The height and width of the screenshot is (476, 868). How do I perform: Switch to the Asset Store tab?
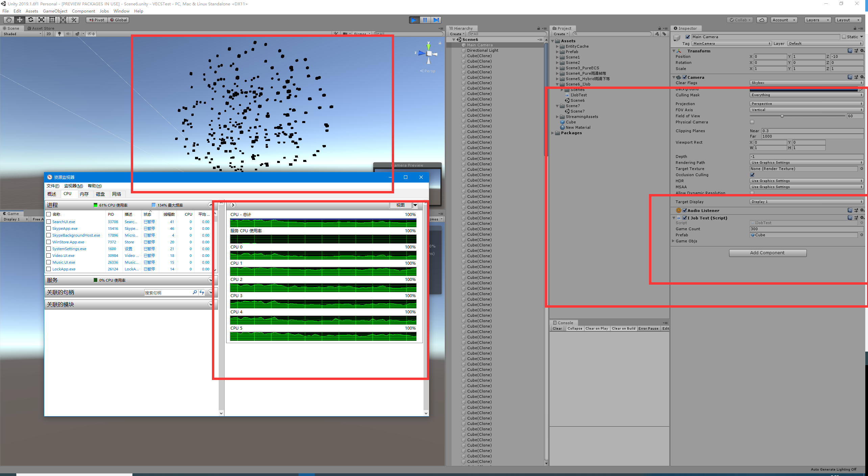(41, 28)
